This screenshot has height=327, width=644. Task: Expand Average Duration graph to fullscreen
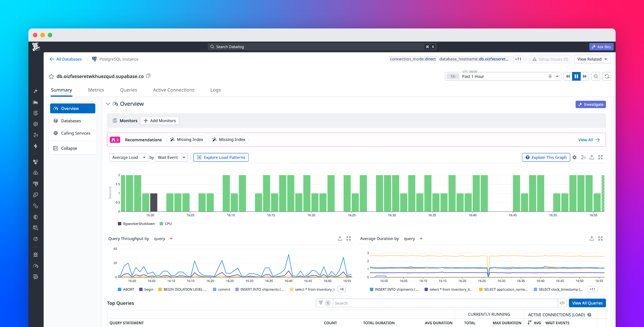coord(600,239)
